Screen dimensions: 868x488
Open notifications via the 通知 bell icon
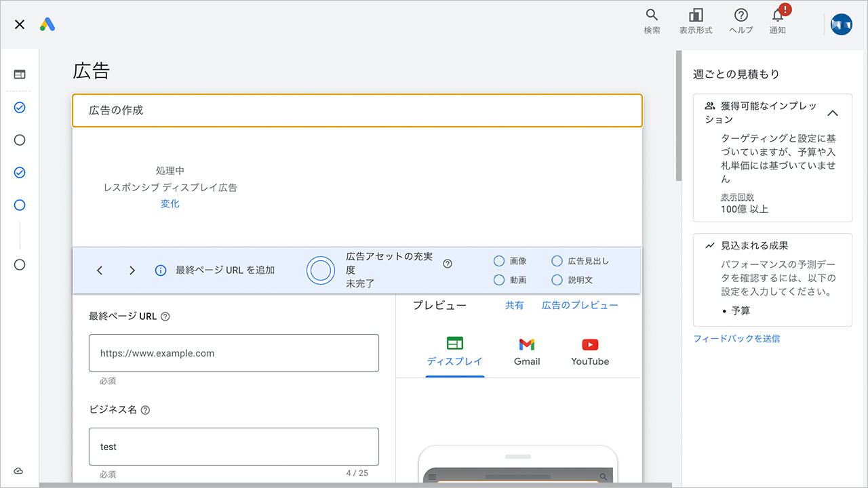coord(777,17)
